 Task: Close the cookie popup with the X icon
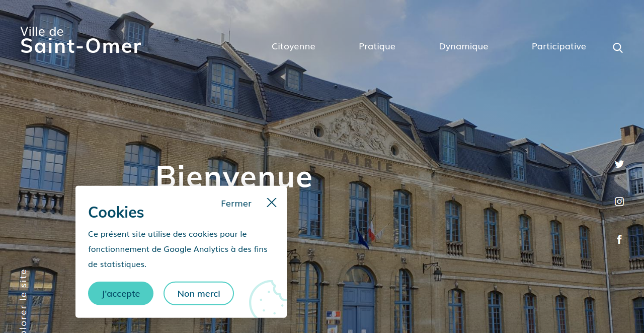click(x=272, y=203)
